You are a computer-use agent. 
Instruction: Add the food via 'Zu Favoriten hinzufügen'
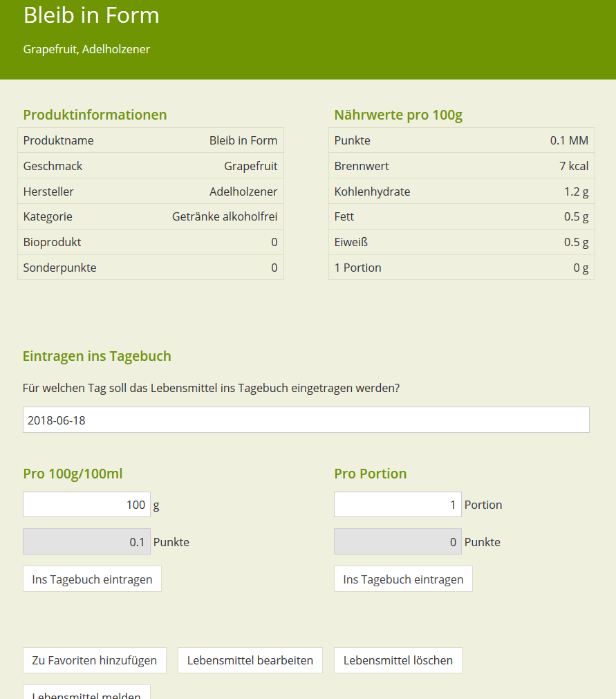[x=95, y=660]
